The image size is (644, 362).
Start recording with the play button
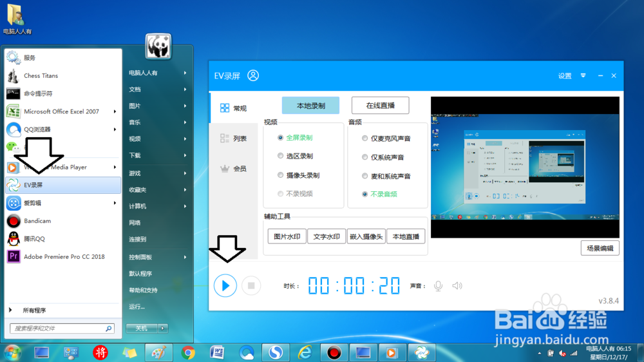pos(225,285)
